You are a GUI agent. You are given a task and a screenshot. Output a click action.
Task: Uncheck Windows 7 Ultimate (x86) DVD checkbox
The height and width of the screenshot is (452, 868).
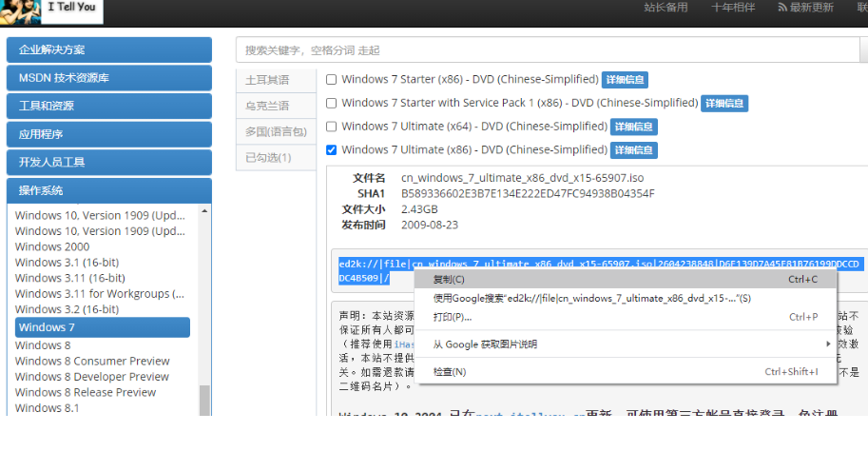[332, 150]
